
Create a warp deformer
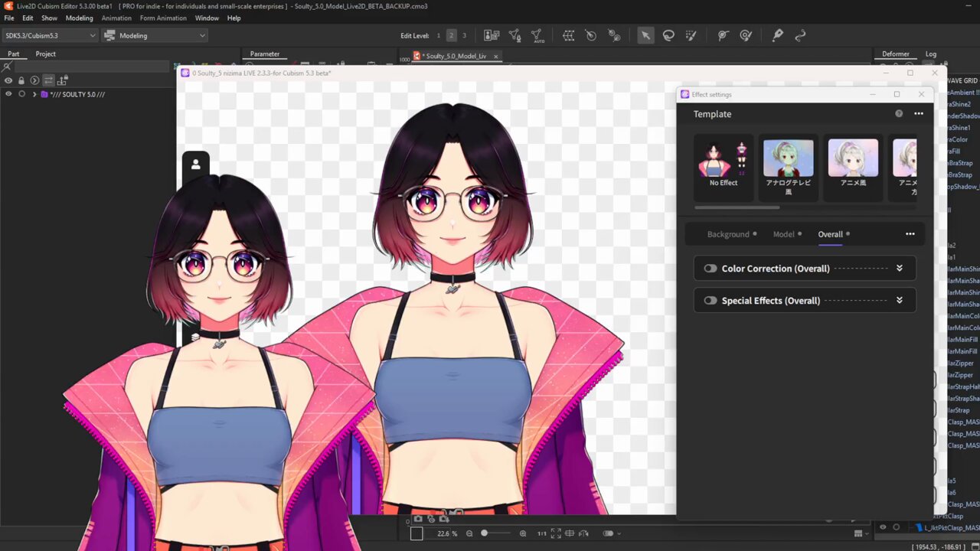(569, 35)
